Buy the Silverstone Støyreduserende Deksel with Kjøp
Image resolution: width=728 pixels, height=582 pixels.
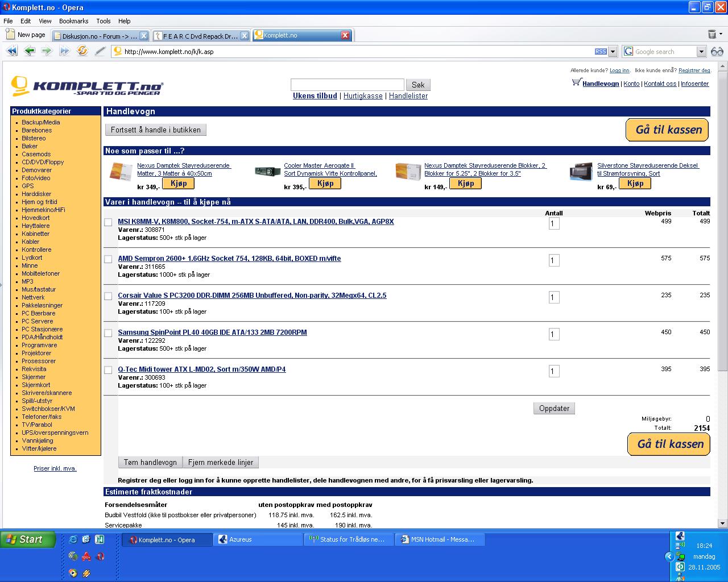coord(635,184)
